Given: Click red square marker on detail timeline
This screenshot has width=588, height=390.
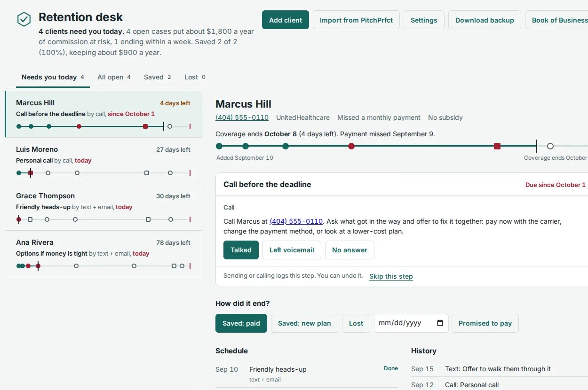Looking at the screenshot, I should pos(497,146).
